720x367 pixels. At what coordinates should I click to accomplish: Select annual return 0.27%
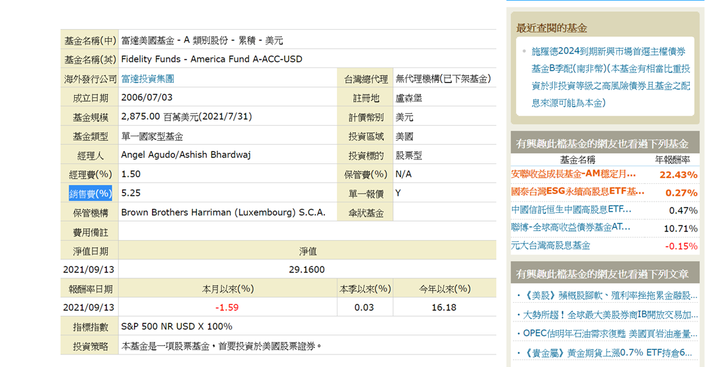pyautogui.click(x=681, y=192)
